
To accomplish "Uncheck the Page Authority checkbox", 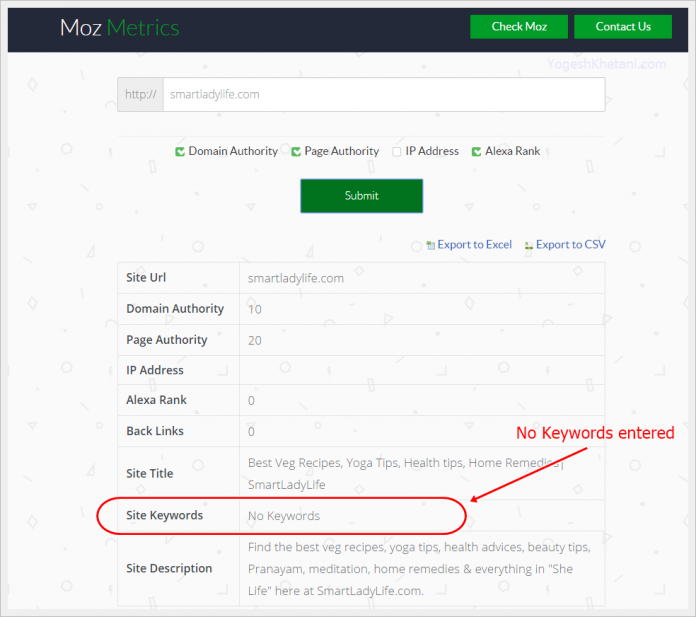I will pos(296,152).
